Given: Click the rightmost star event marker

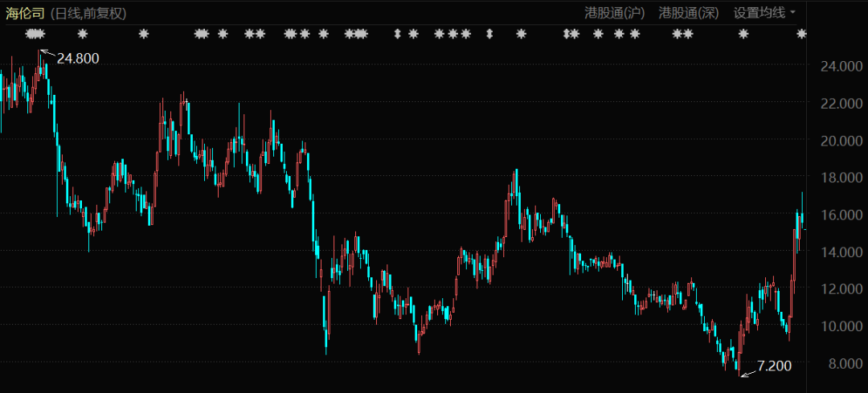Looking at the screenshot, I should click(801, 34).
